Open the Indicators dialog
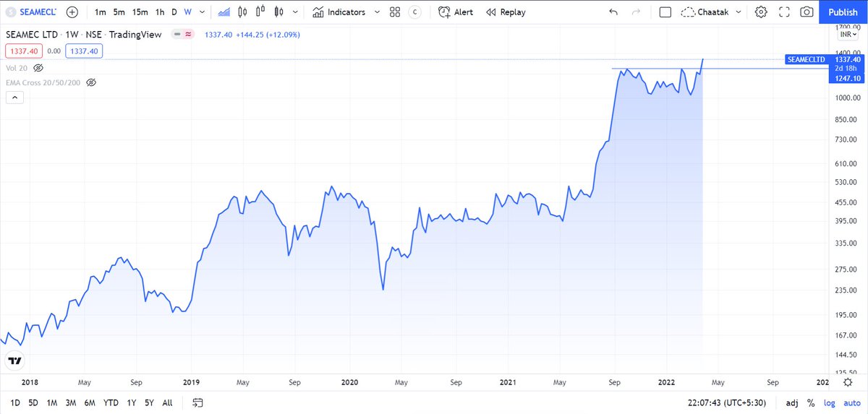This screenshot has width=868, height=414. [x=339, y=12]
